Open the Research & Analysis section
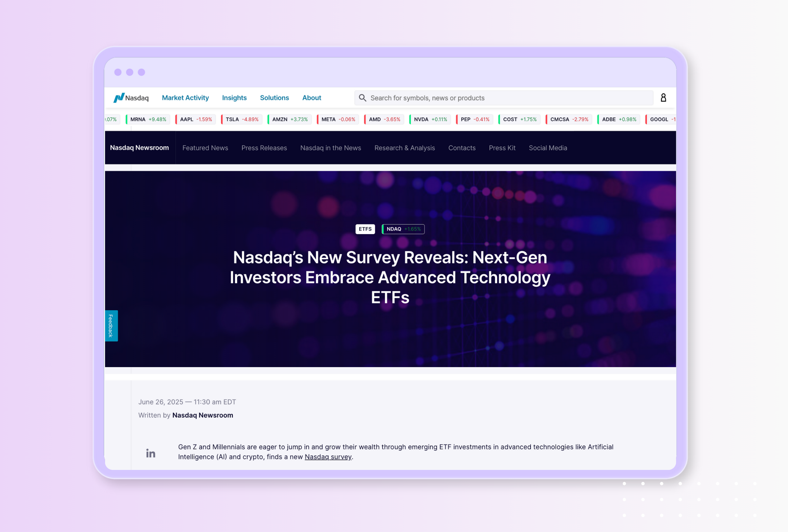 [405, 147]
